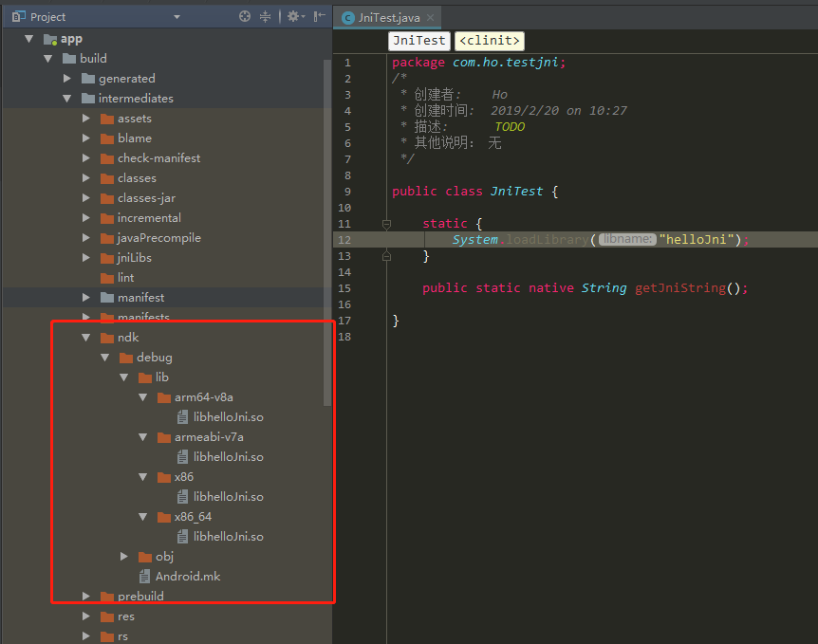Expand the jniLibs folder
The image size is (818, 644).
pyautogui.click(x=86, y=258)
